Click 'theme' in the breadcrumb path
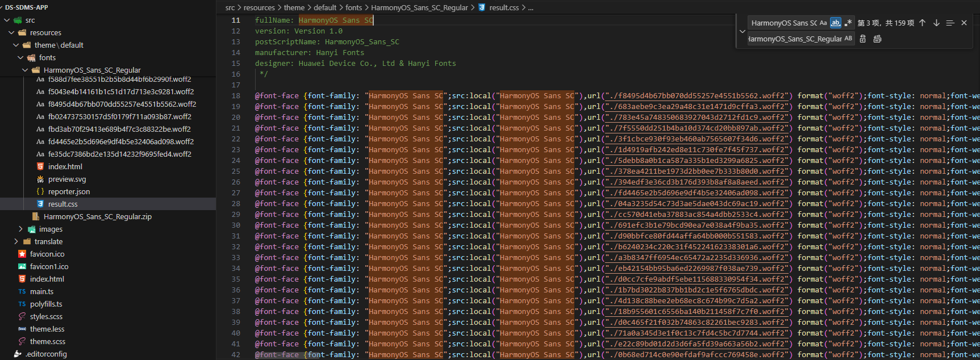This screenshot has width=980, height=360. pos(294,7)
